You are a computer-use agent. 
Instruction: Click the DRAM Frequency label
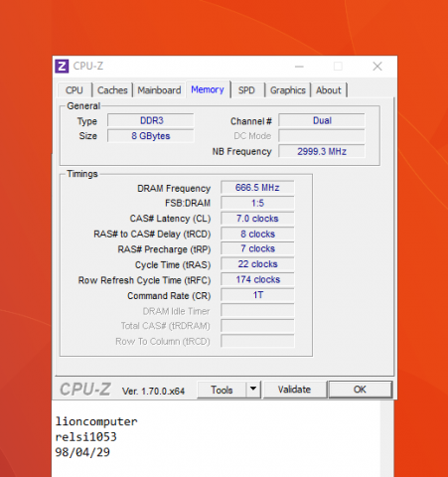[174, 189]
